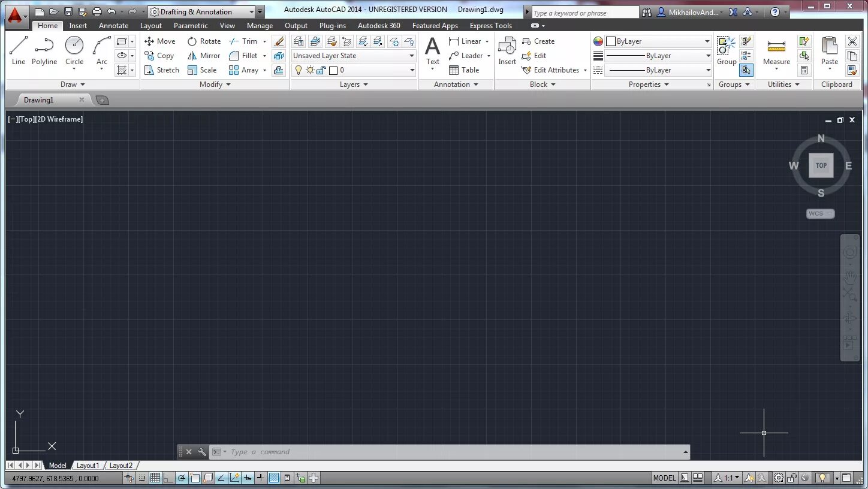
Task: Open the Manage ribbon tab
Action: (x=260, y=26)
